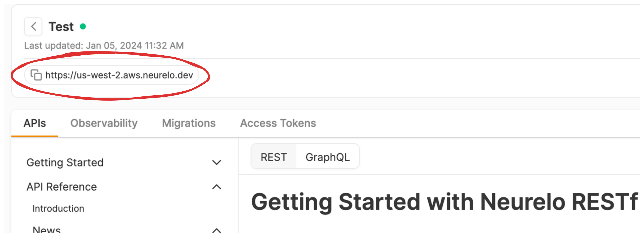Switch the API type to REST

(273, 157)
